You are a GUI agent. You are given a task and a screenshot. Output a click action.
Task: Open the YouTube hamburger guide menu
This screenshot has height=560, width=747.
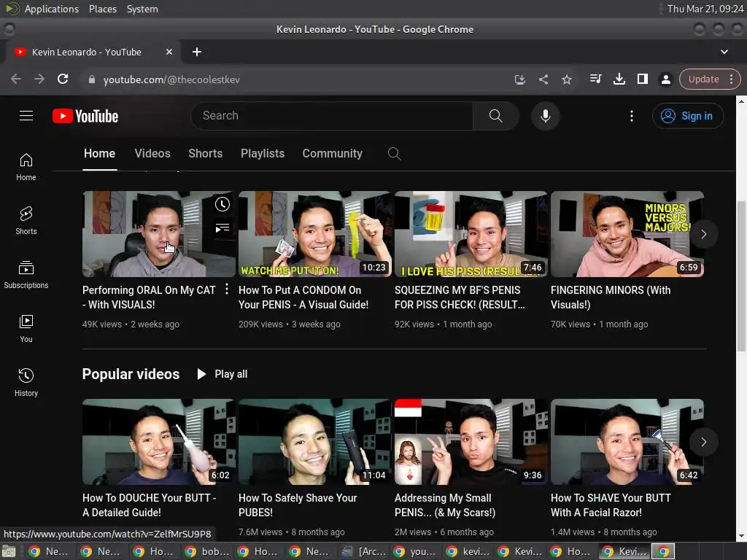click(26, 116)
